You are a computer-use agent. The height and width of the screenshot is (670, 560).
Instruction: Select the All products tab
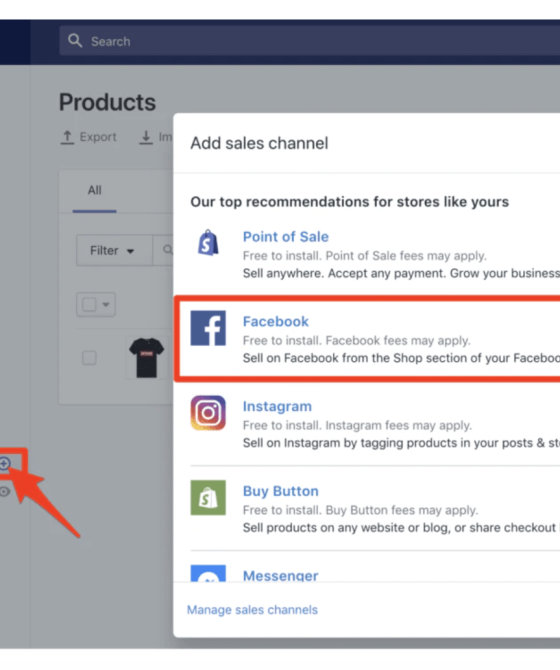(x=94, y=190)
